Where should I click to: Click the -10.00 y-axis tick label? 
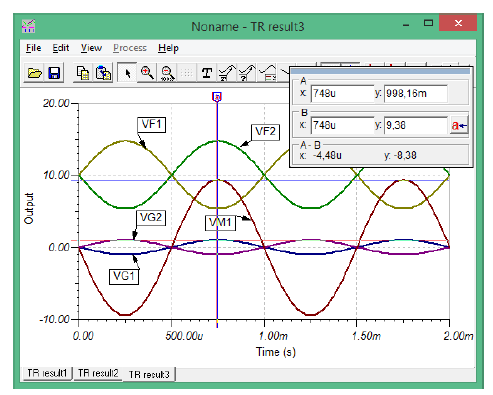(54, 319)
